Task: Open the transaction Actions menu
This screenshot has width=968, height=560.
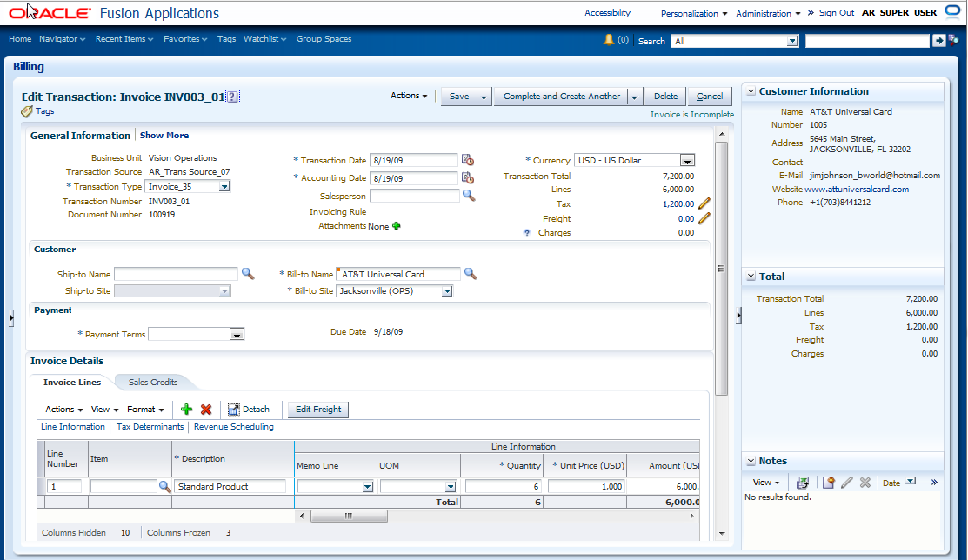Action: click(x=409, y=96)
